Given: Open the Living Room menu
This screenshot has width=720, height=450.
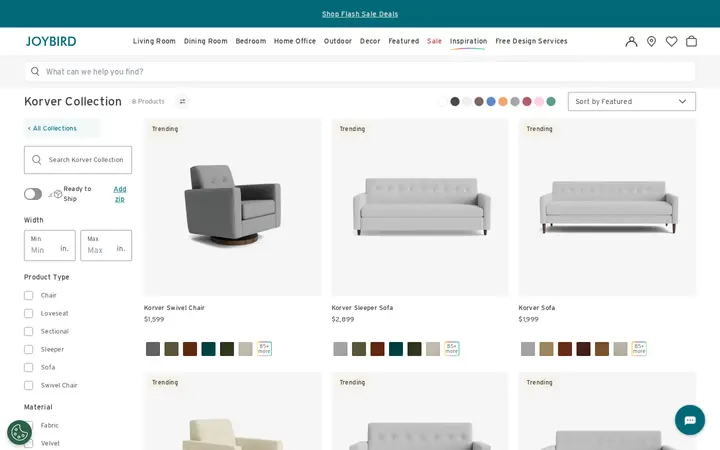Looking at the screenshot, I should 154,41.
